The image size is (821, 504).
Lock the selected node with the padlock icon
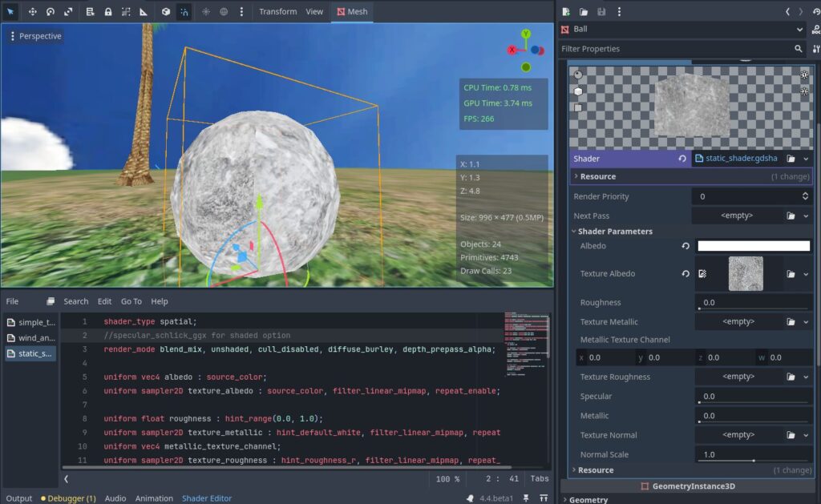(108, 11)
